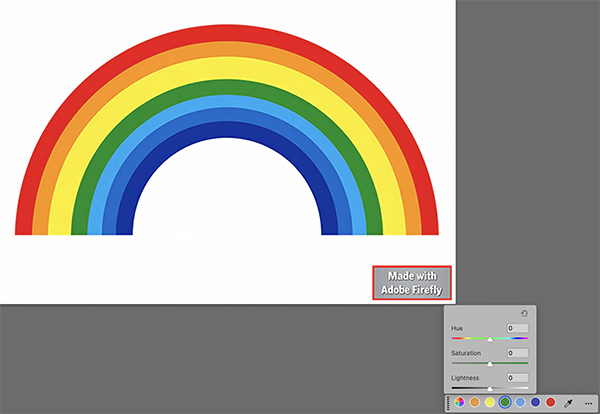Click the green band of the rainbow

tap(227, 87)
